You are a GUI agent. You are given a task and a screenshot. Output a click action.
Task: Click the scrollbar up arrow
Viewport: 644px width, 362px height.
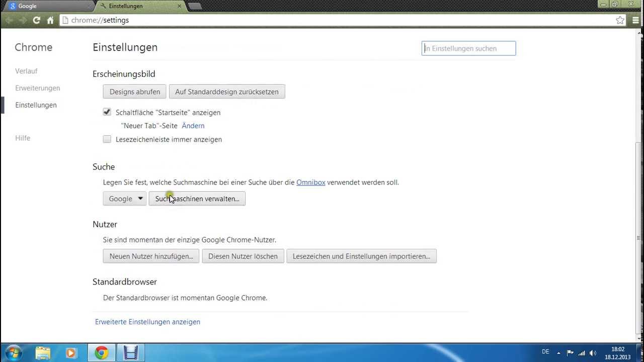[x=639, y=34]
